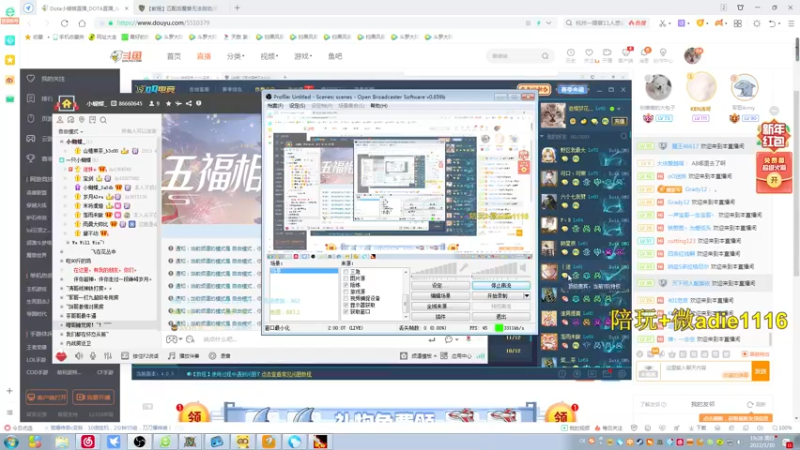Open OBS 设定(S) menu
Image resolution: width=800 pixels, height=450 pixels.
297,106
